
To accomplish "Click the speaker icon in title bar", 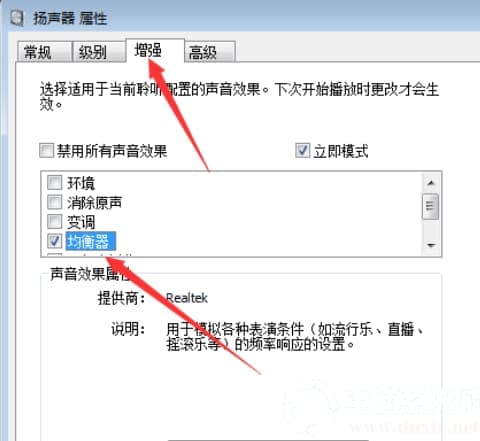I will coord(16,17).
